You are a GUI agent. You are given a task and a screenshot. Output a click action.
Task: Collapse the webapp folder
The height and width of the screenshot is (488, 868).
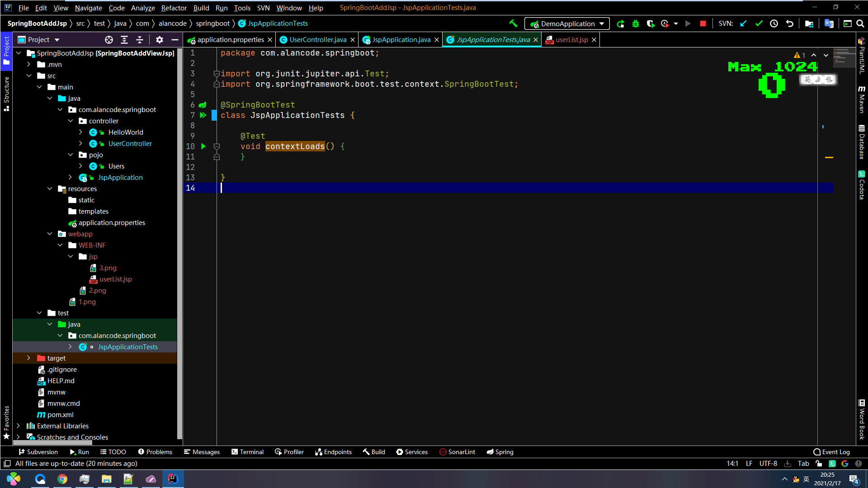50,234
